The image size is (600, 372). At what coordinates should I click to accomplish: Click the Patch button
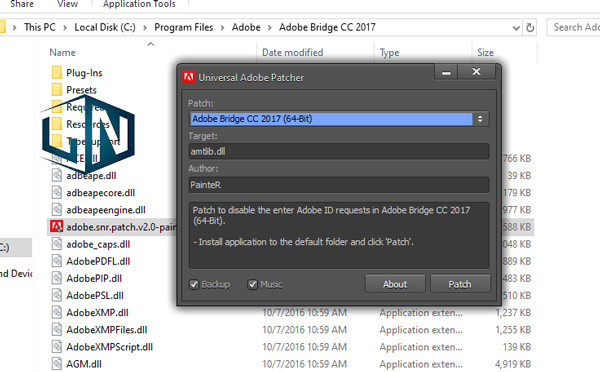point(460,284)
